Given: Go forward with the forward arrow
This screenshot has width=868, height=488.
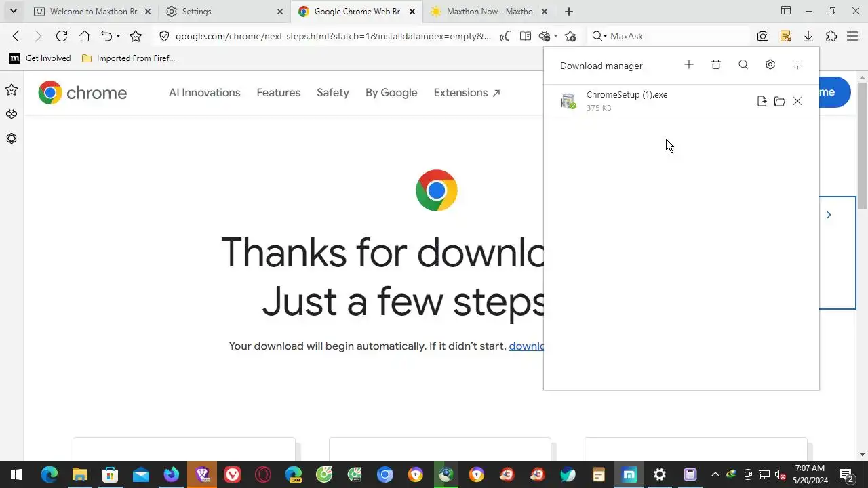Looking at the screenshot, I should pyautogui.click(x=38, y=36).
